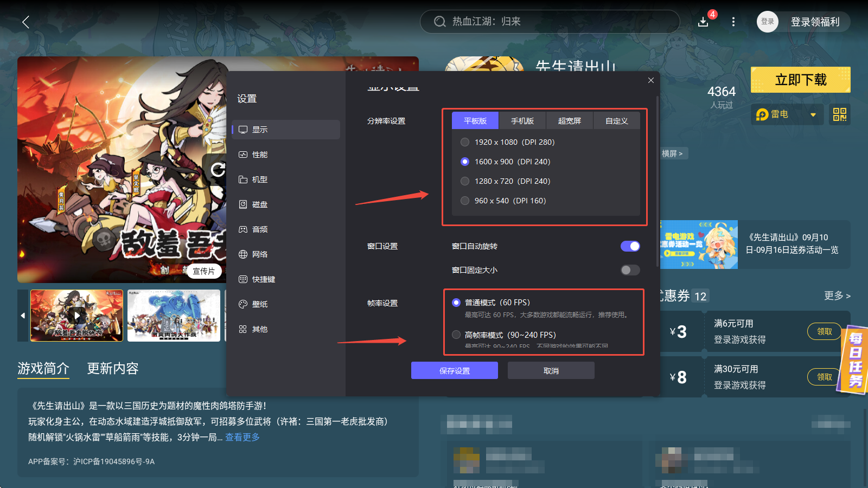The height and width of the screenshot is (488, 868).
Task: Go back with the left arrow icon
Action: click(25, 22)
